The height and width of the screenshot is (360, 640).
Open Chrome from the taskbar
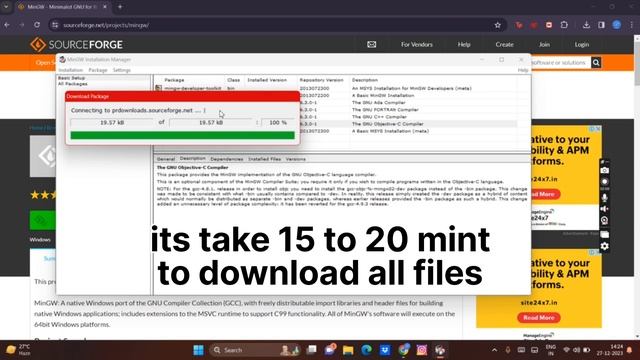pyautogui.click(x=404, y=350)
